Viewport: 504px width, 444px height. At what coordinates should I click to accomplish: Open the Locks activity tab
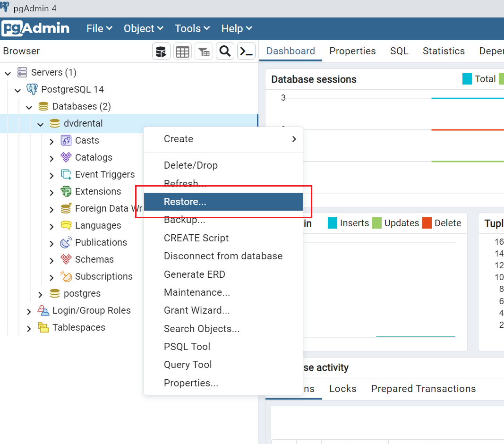(342, 389)
